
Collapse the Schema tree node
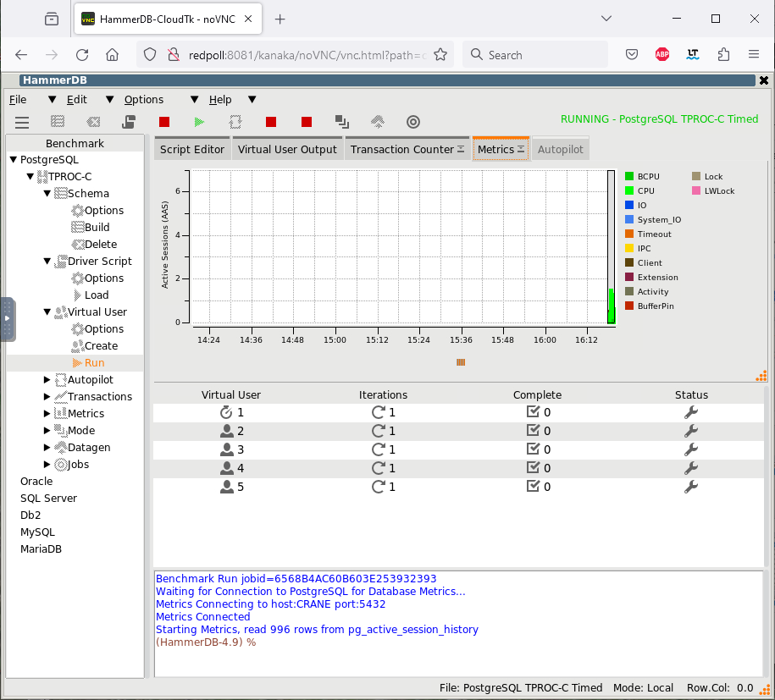click(x=47, y=193)
